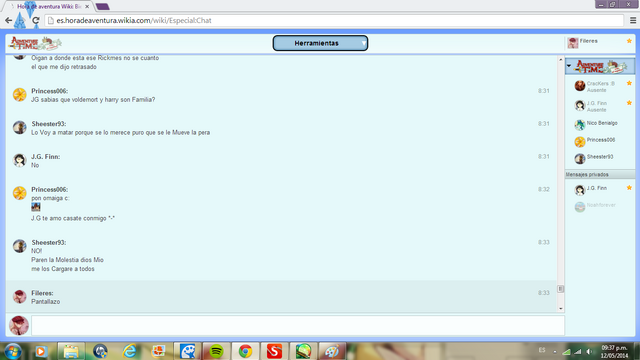Click J.G. Finn avatar beside 'No' message
The width and height of the screenshot is (640, 360).
(19, 160)
